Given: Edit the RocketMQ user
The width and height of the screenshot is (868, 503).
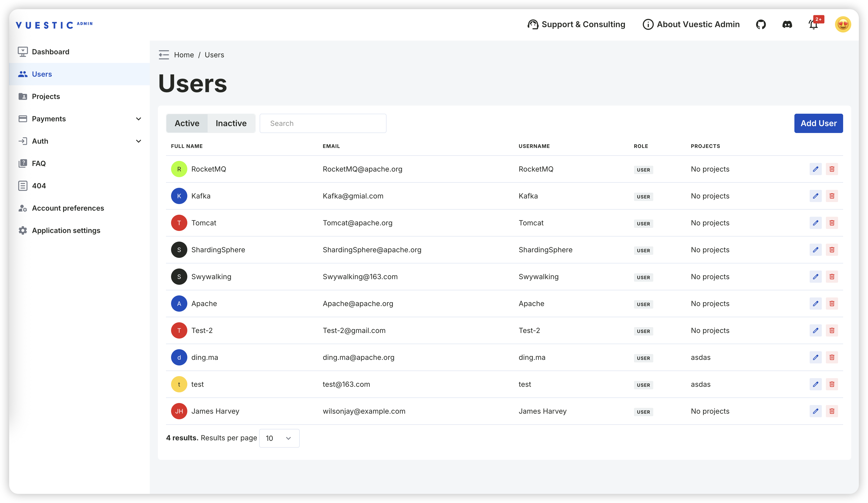Looking at the screenshot, I should [815, 169].
